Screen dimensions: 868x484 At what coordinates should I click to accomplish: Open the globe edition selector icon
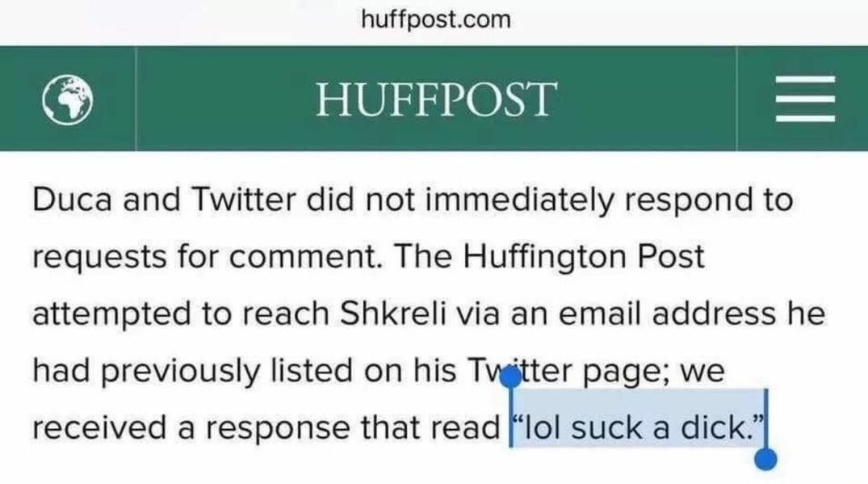click(68, 100)
